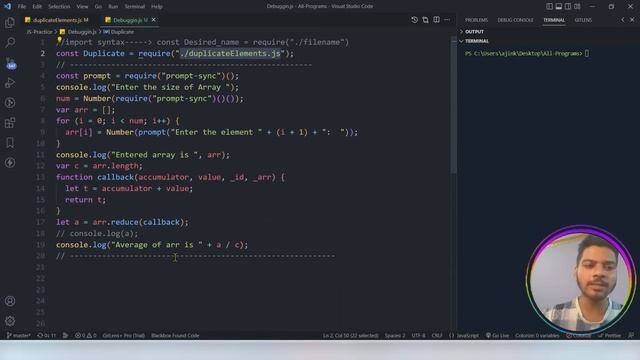Click the highlighted "./duplicateElements.js" string on line 2
640x360 pixels.
231,53
